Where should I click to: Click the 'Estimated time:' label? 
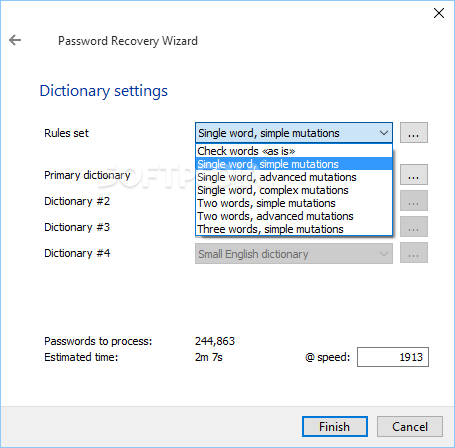click(x=81, y=357)
